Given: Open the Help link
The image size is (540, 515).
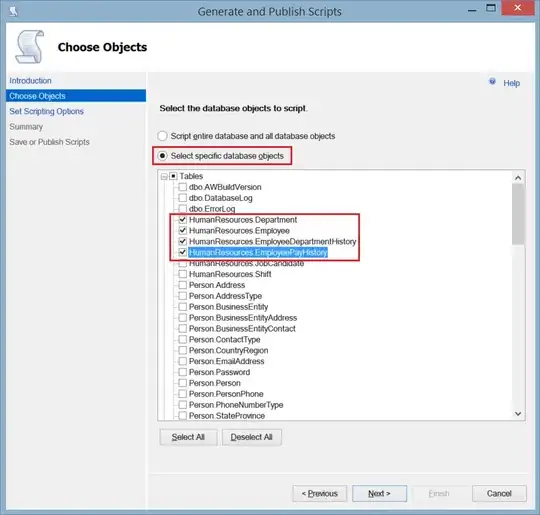Looking at the screenshot, I should (511, 83).
